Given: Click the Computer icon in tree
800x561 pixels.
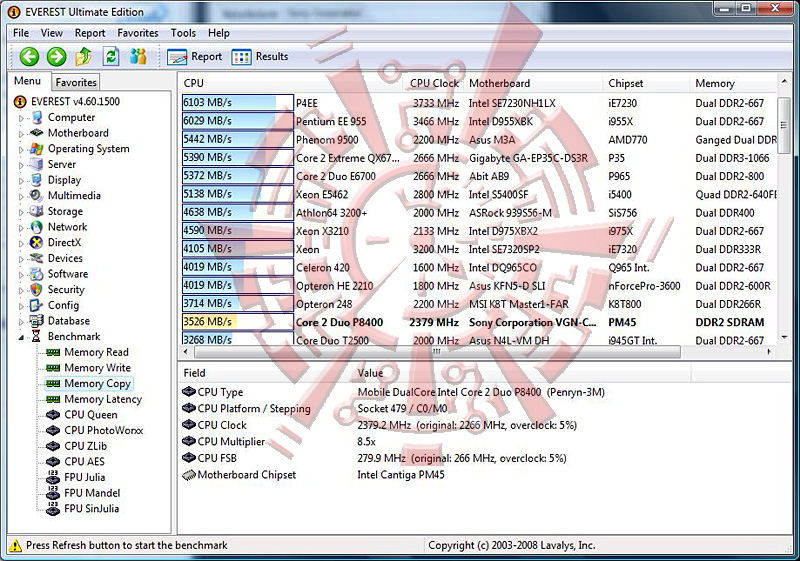Looking at the screenshot, I should 36,117.
